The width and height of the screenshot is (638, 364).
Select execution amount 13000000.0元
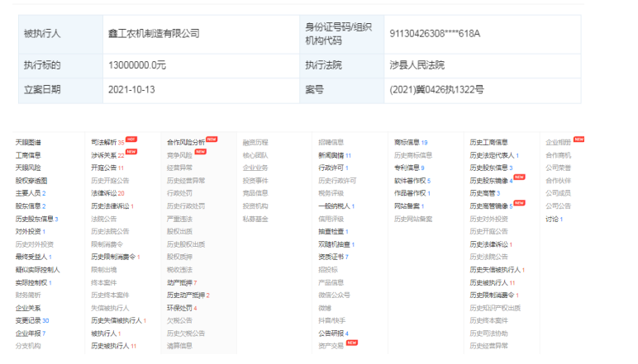pos(137,65)
